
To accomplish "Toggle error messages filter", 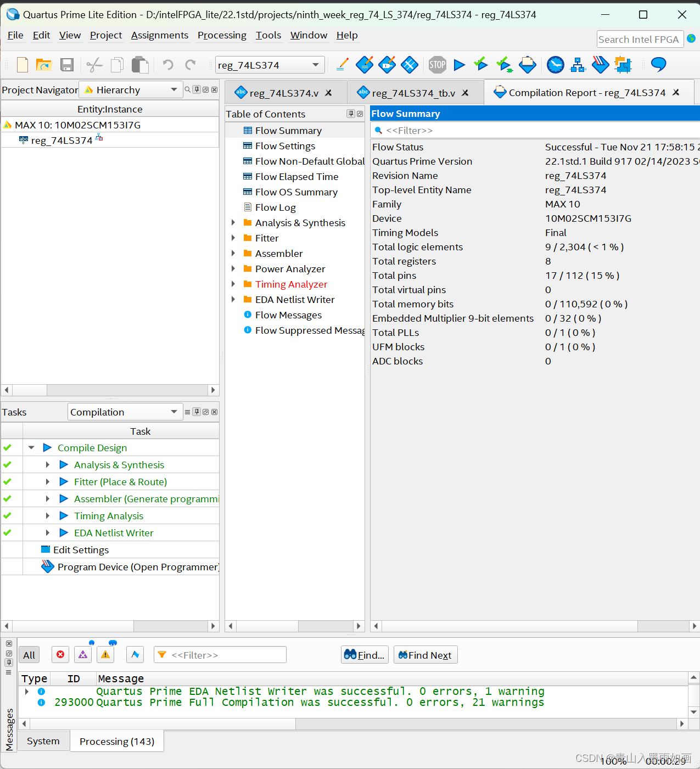I will click(x=60, y=654).
